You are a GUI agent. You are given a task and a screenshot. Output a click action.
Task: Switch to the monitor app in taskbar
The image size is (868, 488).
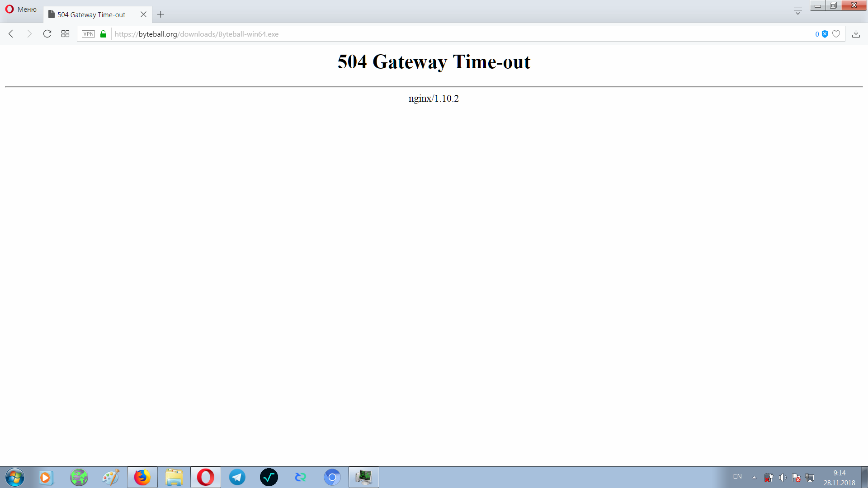pos(364,477)
